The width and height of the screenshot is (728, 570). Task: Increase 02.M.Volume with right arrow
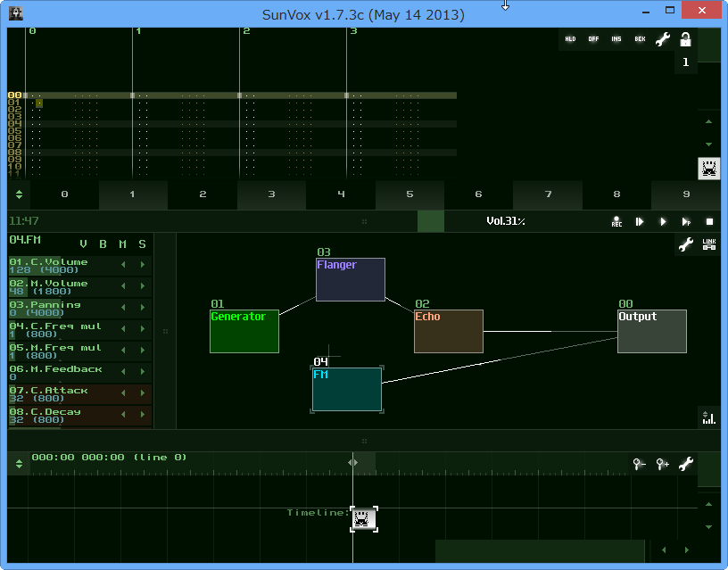[x=143, y=286]
